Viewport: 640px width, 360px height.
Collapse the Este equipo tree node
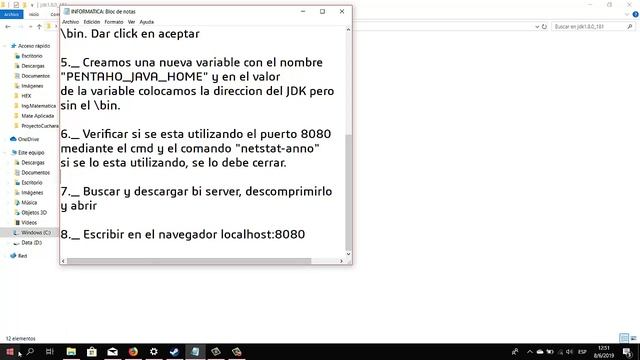(x=5, y=153)
